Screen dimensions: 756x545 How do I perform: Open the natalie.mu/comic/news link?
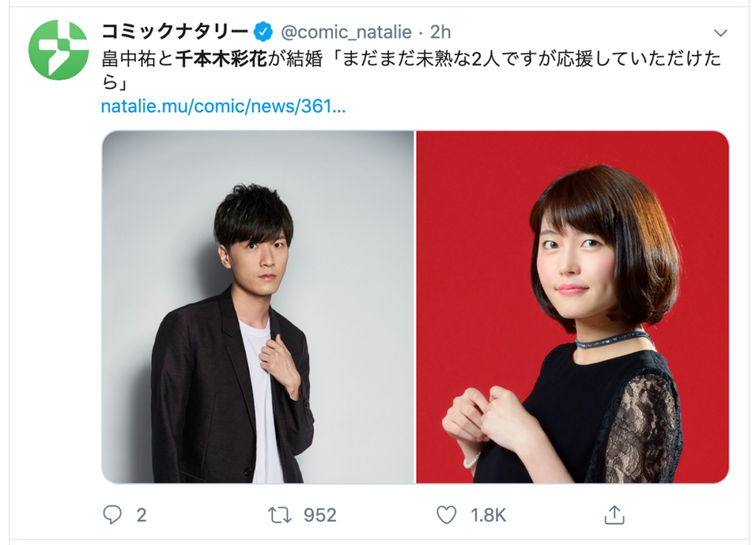[x=223, y=106]
